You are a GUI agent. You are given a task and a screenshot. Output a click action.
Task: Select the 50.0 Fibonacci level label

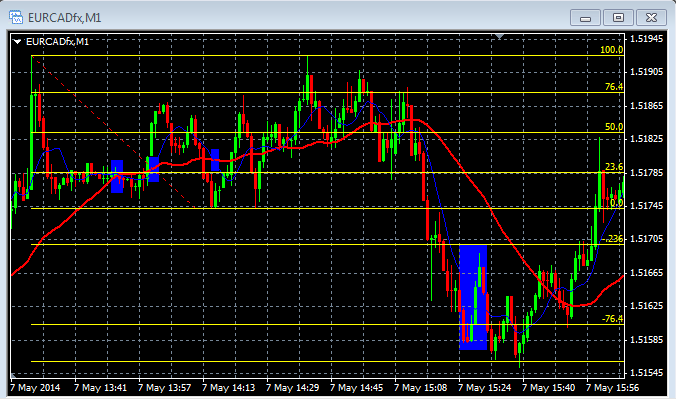[613, 127]
